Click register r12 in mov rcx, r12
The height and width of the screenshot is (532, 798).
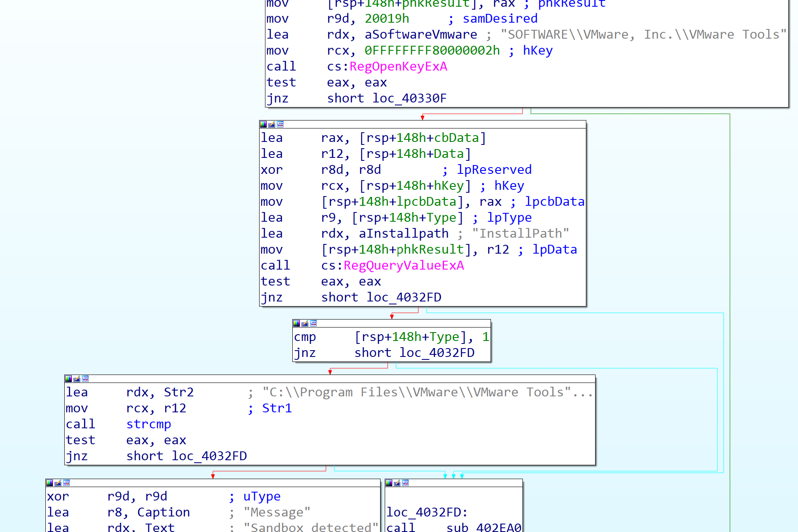pyautogui.click(x=175, y=409)
